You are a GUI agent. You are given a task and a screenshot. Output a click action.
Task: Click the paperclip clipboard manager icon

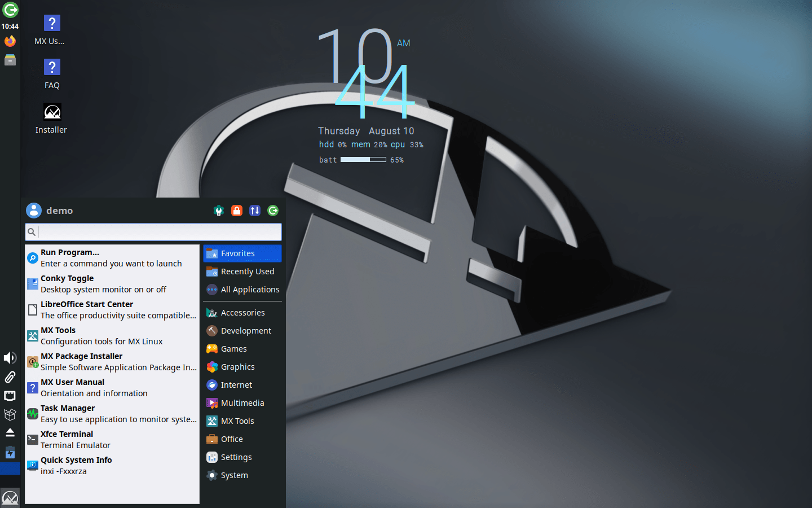click(x=10, y=377)
